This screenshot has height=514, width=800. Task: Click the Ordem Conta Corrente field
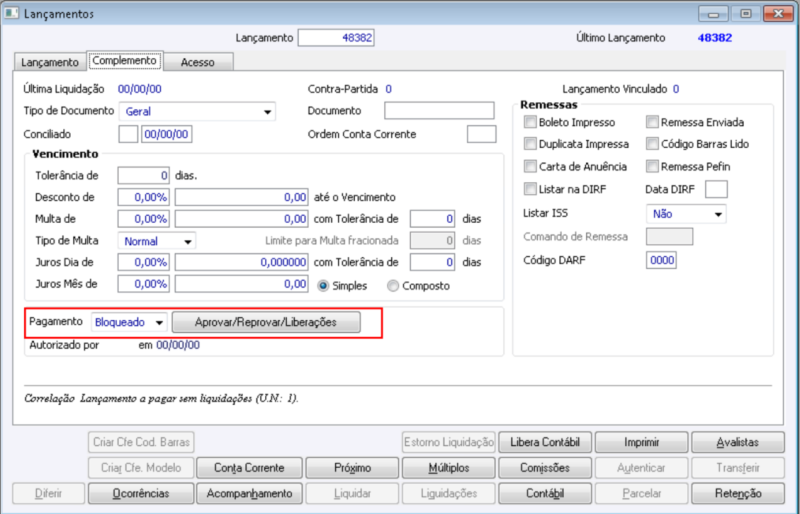481,134
